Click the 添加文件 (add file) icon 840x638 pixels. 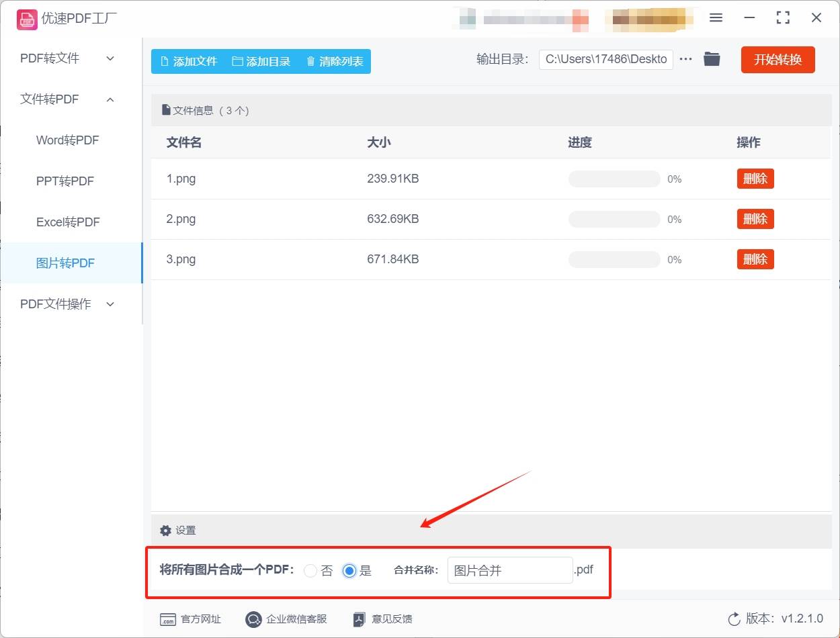163,60
